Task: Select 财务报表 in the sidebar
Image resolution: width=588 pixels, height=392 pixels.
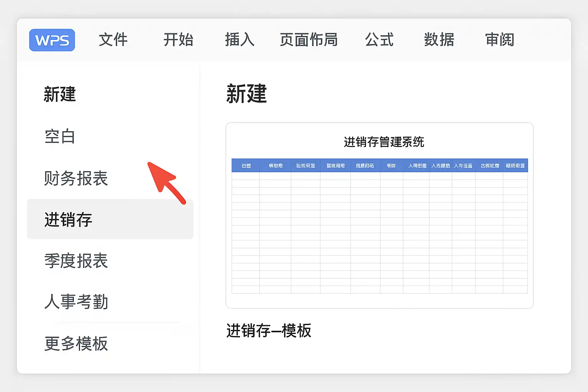Action: [76, 178]
